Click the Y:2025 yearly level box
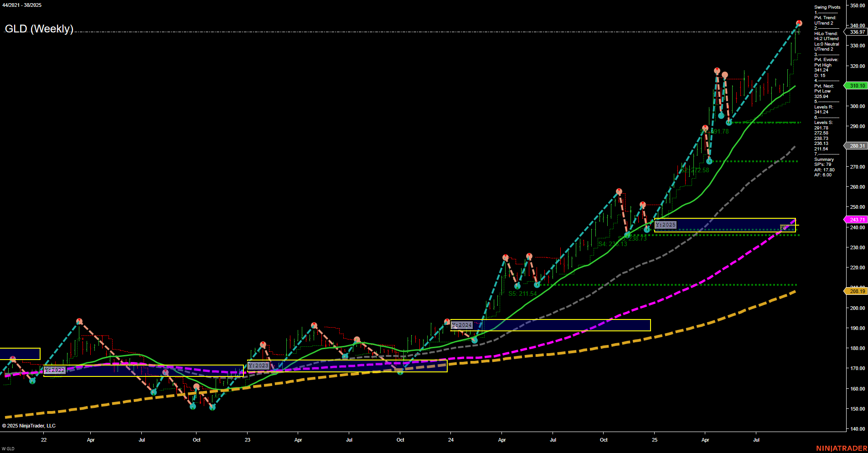The height and width of the screenshot is (453, 868). point(666,225)
